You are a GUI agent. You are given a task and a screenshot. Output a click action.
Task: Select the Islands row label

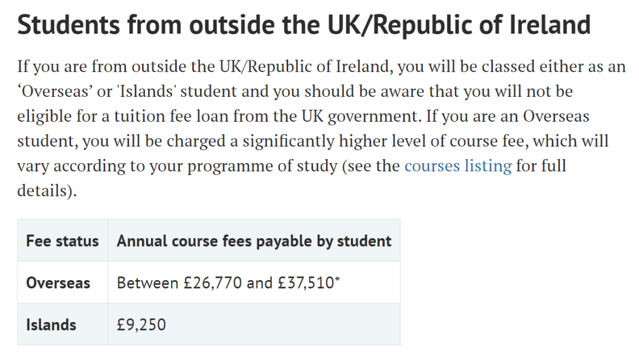(x=51, y=324)
